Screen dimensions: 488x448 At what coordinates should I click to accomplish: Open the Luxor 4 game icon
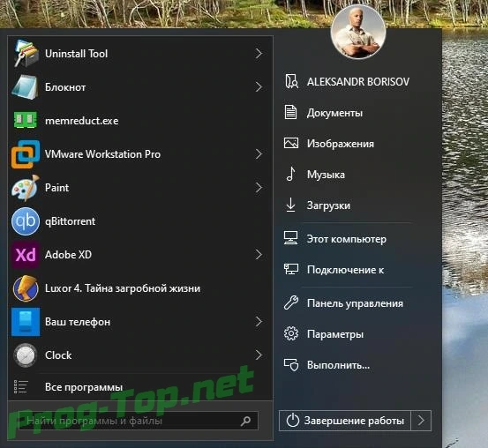[26, 288]
